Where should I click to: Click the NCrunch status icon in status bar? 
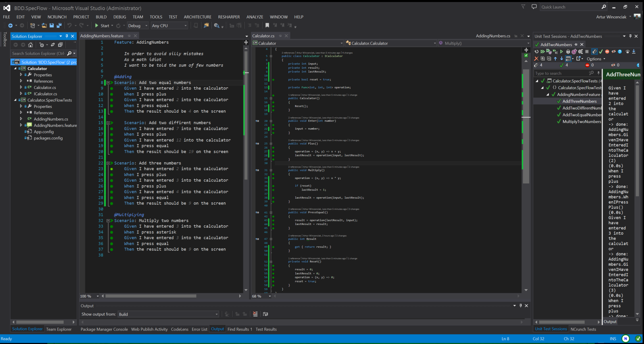tap(625, 339)
